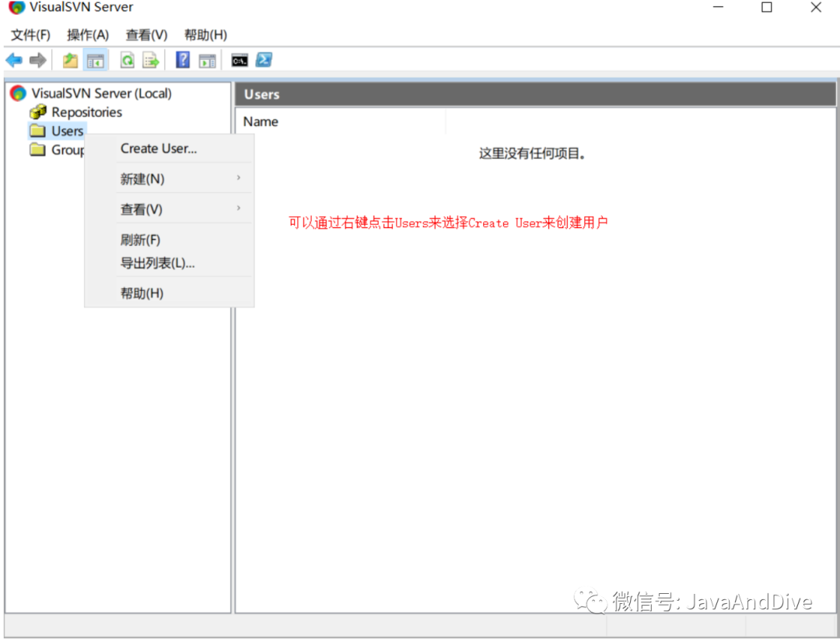The height and width of the screenshot is (639, 840).
Task: Choose 刷新(F) in the context menu
Action: (x=170, y=240)
